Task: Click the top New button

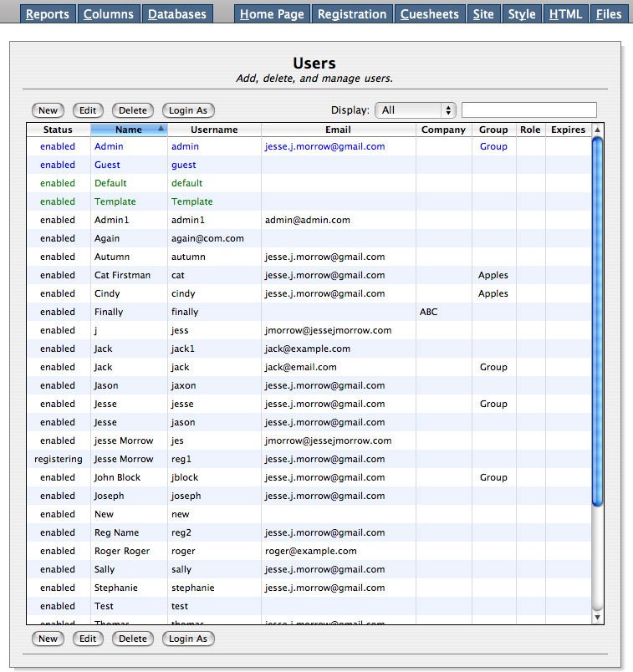Action: [x=48, y=110]
